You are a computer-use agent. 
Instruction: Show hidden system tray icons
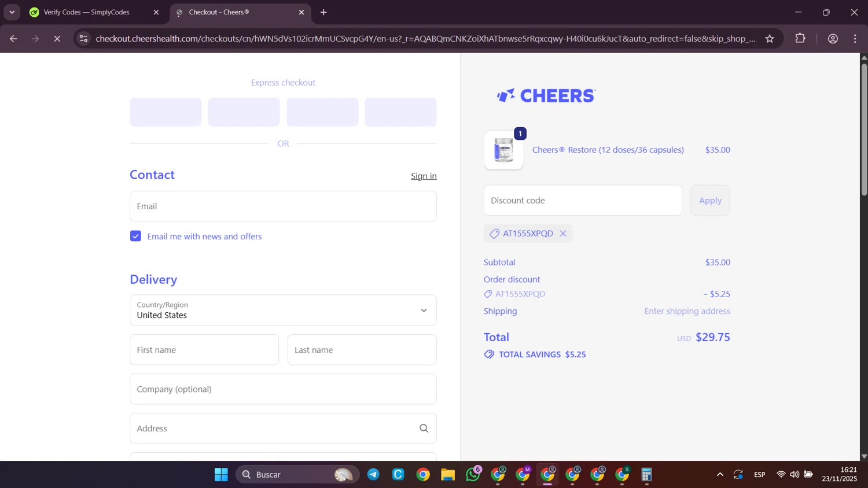(x=720, y=475)
